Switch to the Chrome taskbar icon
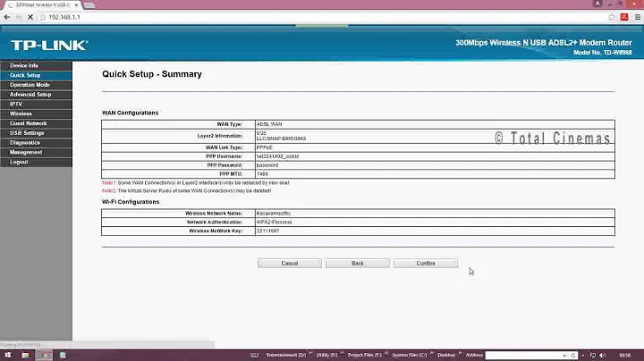Image resolution: width=644 pixels, height=361 pixels. click(x=44, y=356)
